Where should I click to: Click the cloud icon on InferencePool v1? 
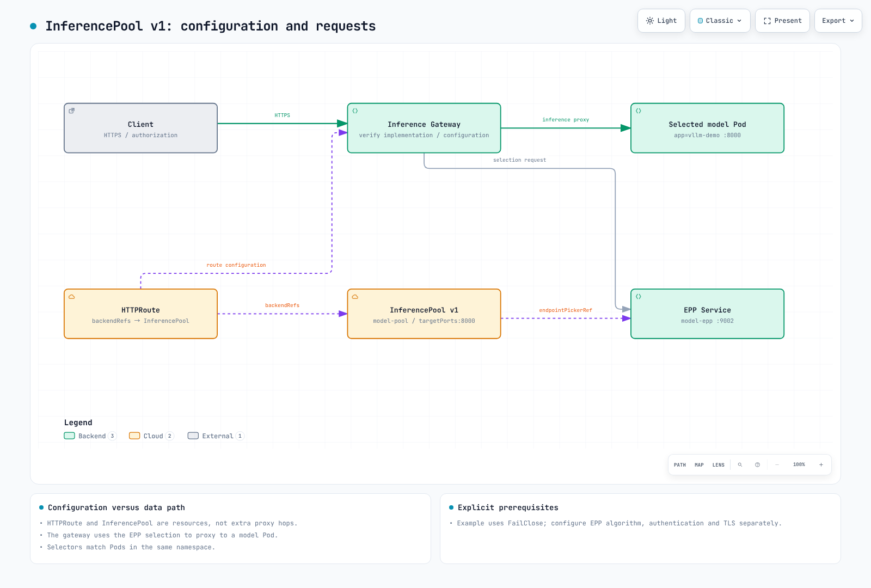355,297
